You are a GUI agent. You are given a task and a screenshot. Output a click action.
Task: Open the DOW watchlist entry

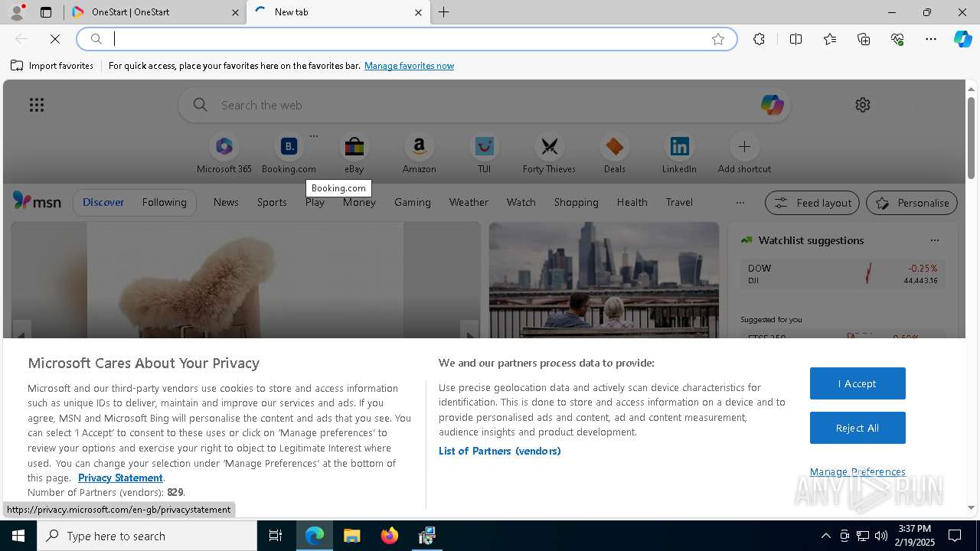(x=842, y=274)
